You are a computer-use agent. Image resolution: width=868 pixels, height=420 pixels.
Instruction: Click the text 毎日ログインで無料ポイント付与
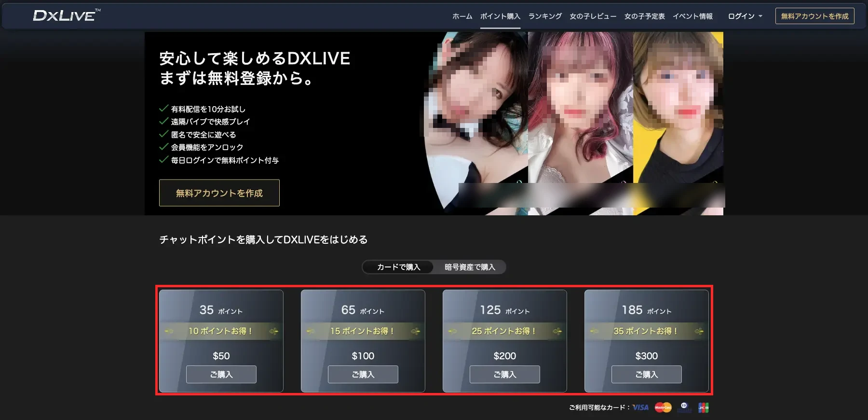225,160
